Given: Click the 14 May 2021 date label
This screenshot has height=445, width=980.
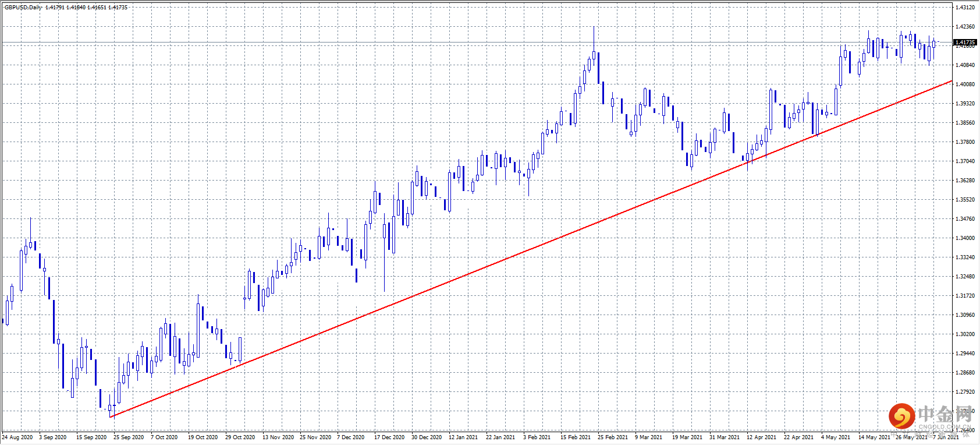Looking at the screenshot, I should coord(874,437).
